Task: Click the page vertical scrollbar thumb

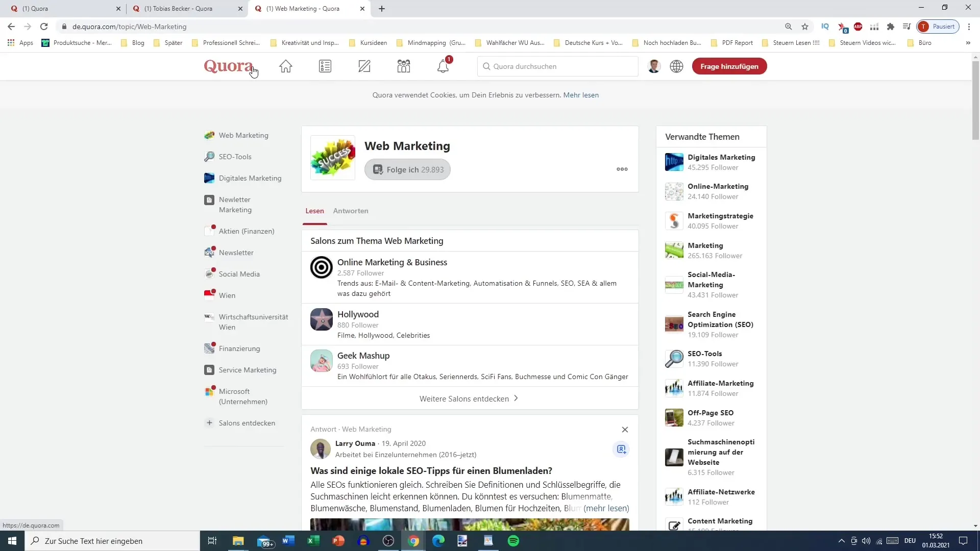Action: tap(975, 99)
